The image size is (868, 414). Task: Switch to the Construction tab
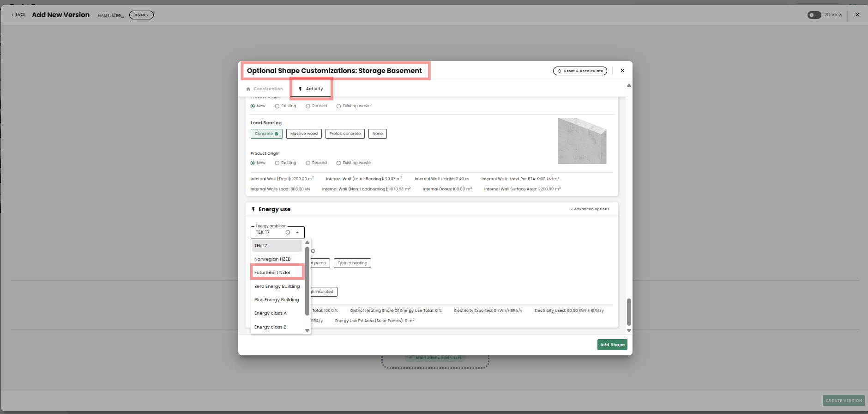(x=265, y=89)
